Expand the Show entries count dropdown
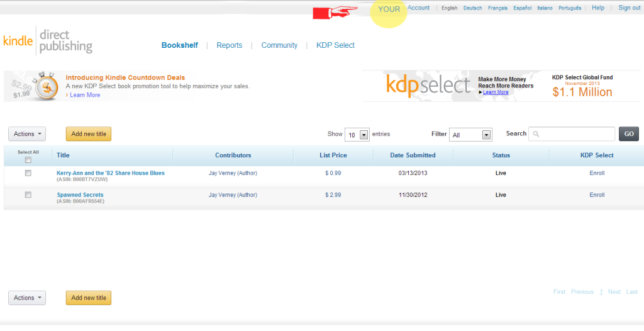The image size is (644, 331). coord(357,135)
